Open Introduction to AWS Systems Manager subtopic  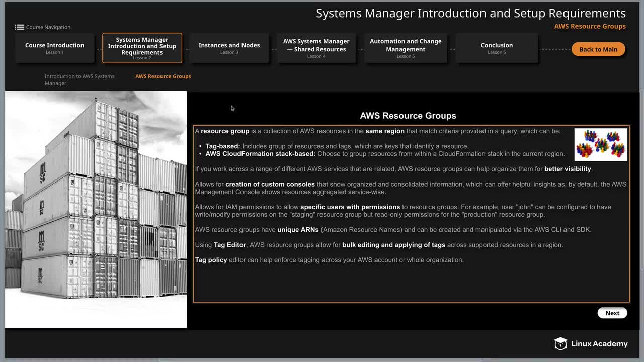point(79,80)
